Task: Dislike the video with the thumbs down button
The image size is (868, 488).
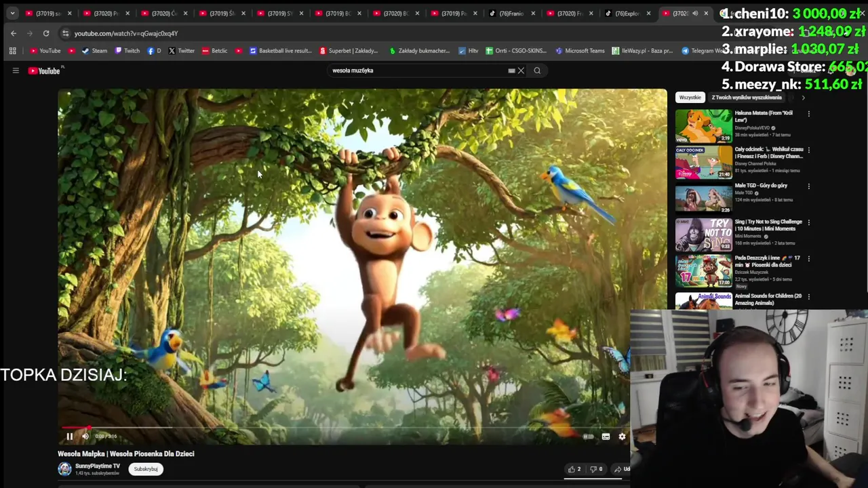Action: [x=596, y=469]
